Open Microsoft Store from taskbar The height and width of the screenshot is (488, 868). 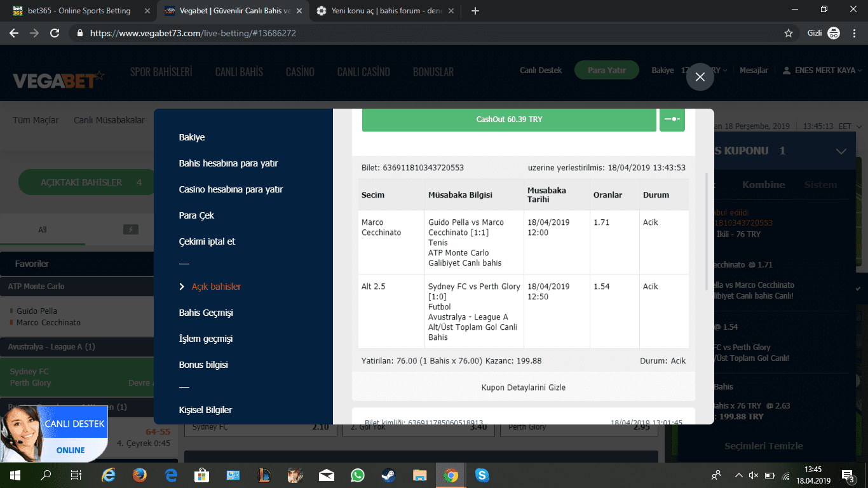coord(202,475)
